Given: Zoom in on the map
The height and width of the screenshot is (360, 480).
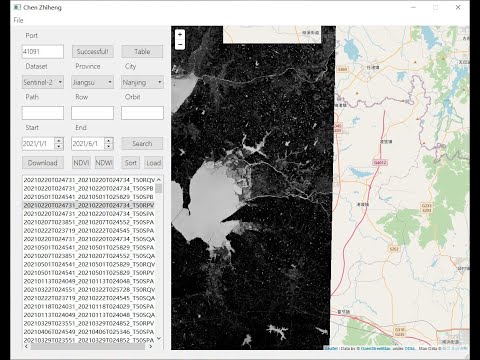Looking at the screenshot, I should pyautogui.click(x=180, y=34).
